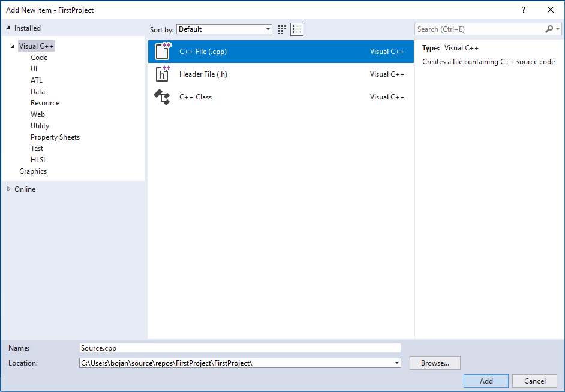The image size is (565, 392).
Task: Select the HLSL category
Action: 38,160
